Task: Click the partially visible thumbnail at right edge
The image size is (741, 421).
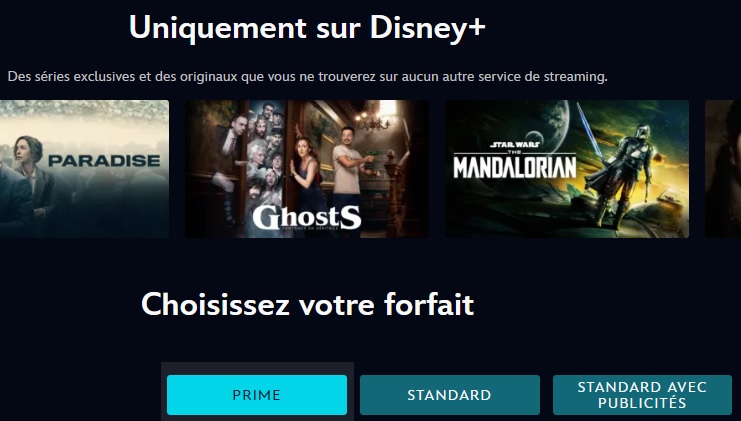Action: click(x=723, y=169)
